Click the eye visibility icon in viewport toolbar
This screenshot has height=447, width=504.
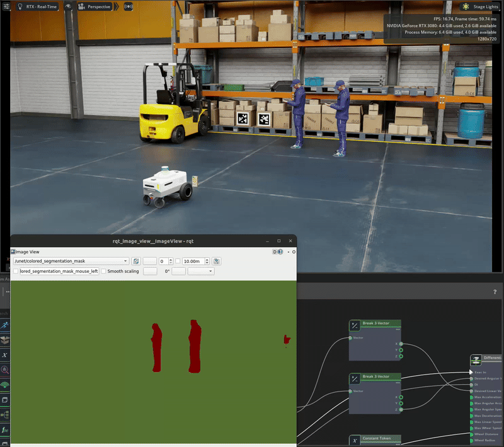67,6
